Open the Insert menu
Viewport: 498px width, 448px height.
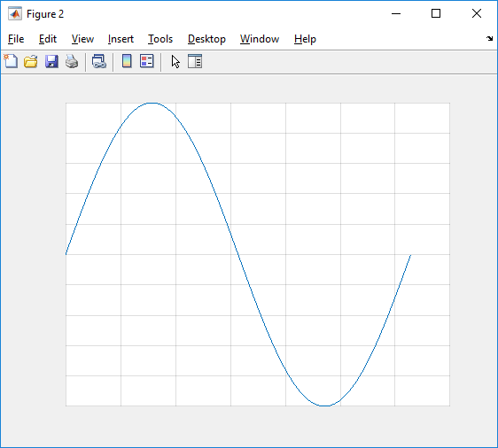pos(121,39)
